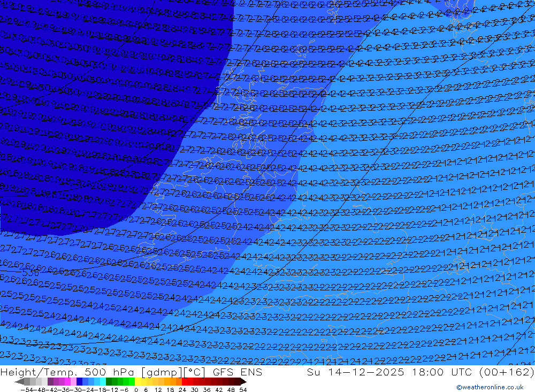The width and height of the screenshot is (535, 392).
Task: Click the '-54' legend scale value
Action: point(27,390)
